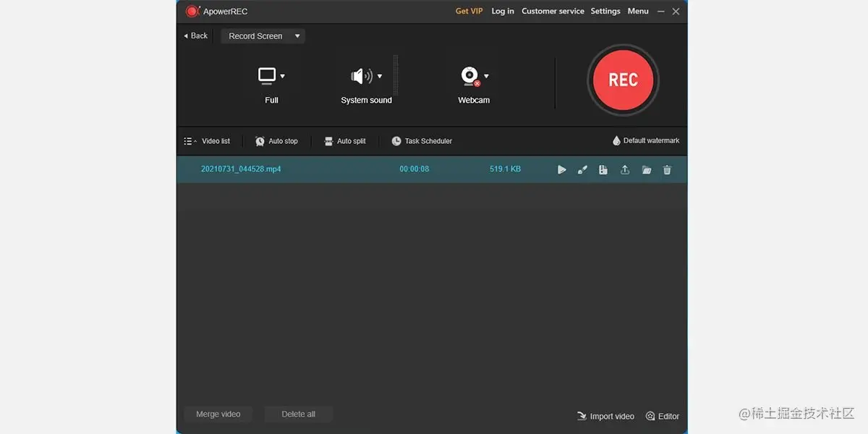Click the System sound speaker icon
The width and height of the screenshot is (868, 434).
361,76
